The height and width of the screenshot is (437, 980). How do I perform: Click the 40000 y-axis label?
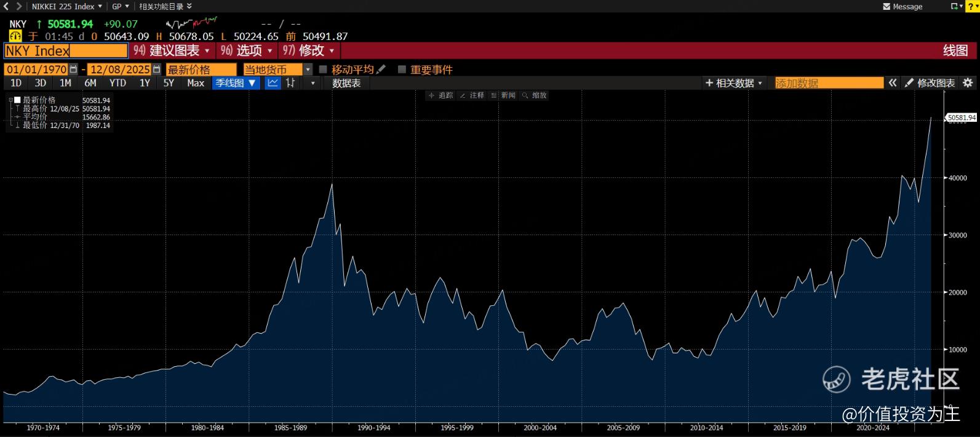[x=958, y=178]
